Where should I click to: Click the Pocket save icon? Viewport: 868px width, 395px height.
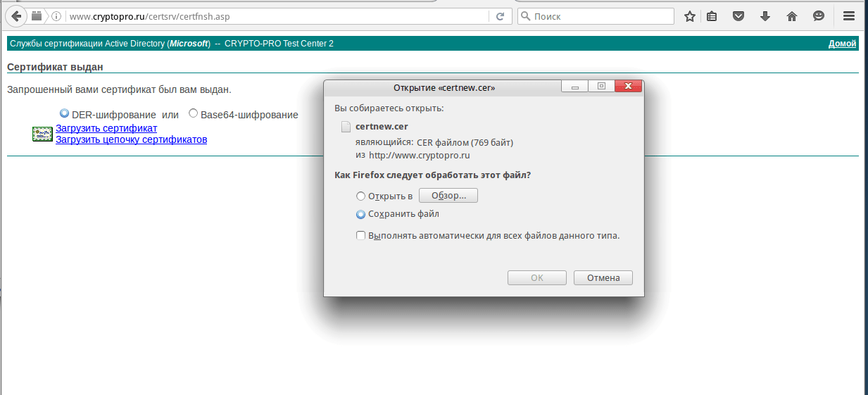click(738, 16)
